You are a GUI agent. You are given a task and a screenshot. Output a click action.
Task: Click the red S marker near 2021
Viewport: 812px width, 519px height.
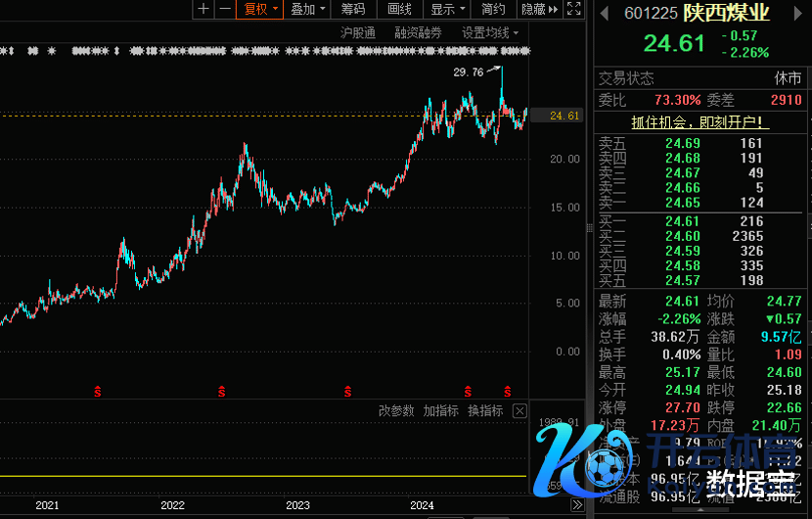pyautogui.click(x=97, y=392)
